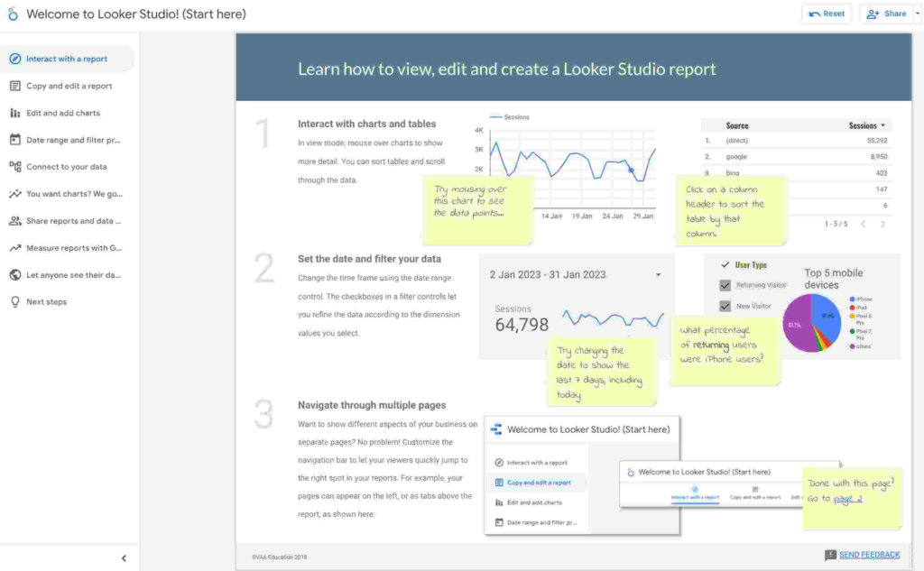The height and width of the screenshot is (571, 924).
Task: Click the Reset button
Action: coord(826,13)
